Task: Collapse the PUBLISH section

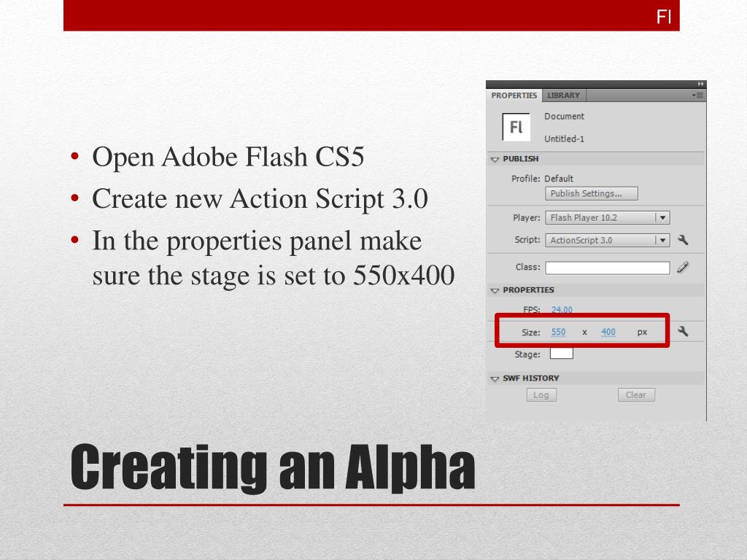Action: (x=495, y=160)
